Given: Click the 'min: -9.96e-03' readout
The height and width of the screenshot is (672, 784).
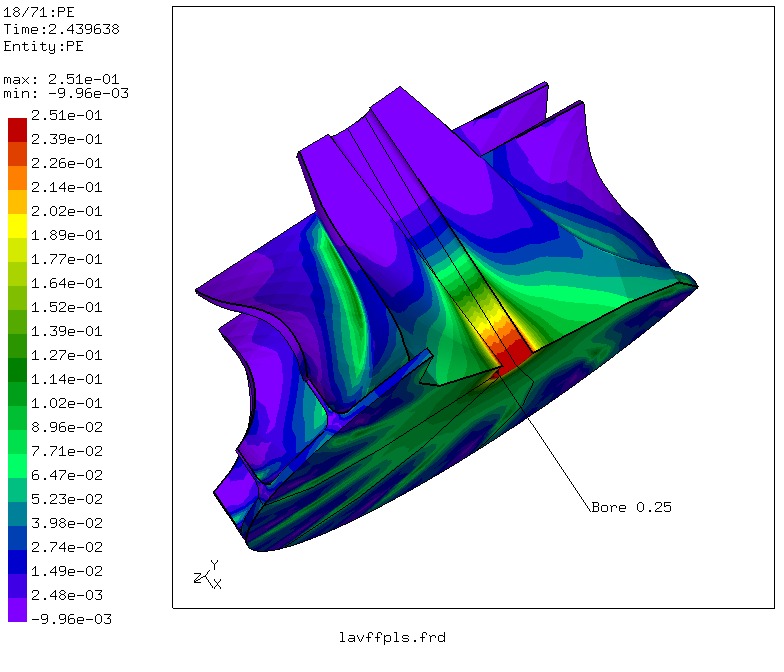Looking at the screenshot, I should (x=65, y=93).
